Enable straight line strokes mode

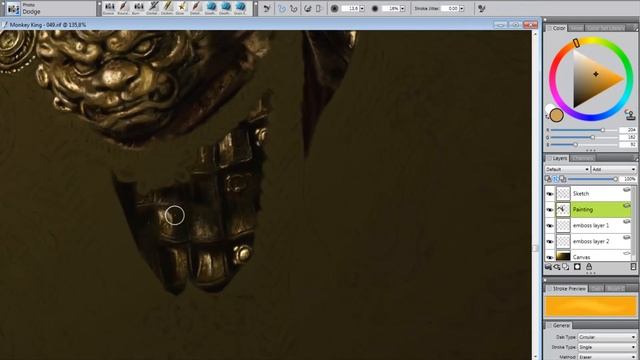pyautogui.click(x=293, y=9)
